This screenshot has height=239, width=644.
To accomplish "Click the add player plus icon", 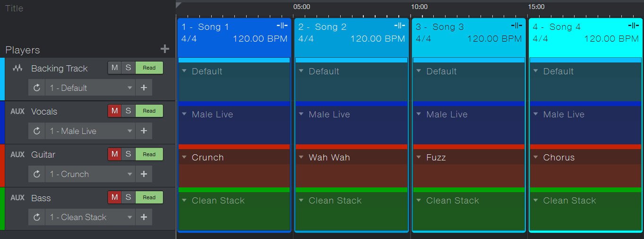I will pos(164,49).
